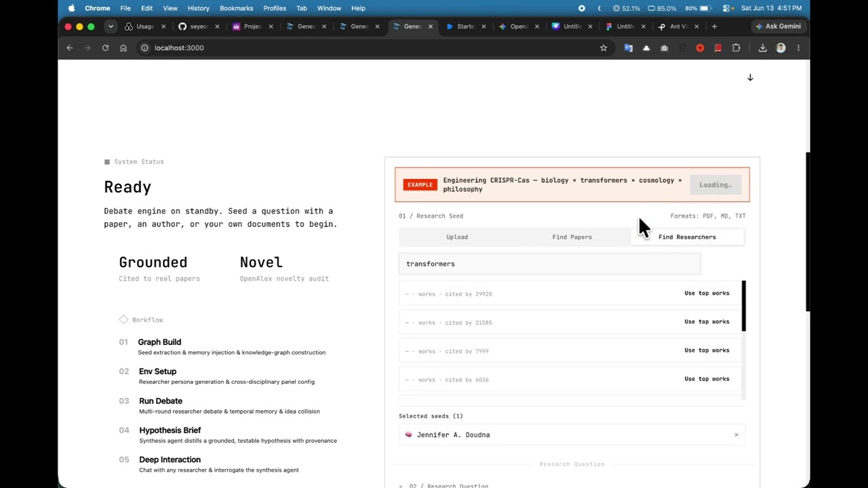Click the Deep Interaction workflow step
The image size is (868, 488).
tap(209, 464)
